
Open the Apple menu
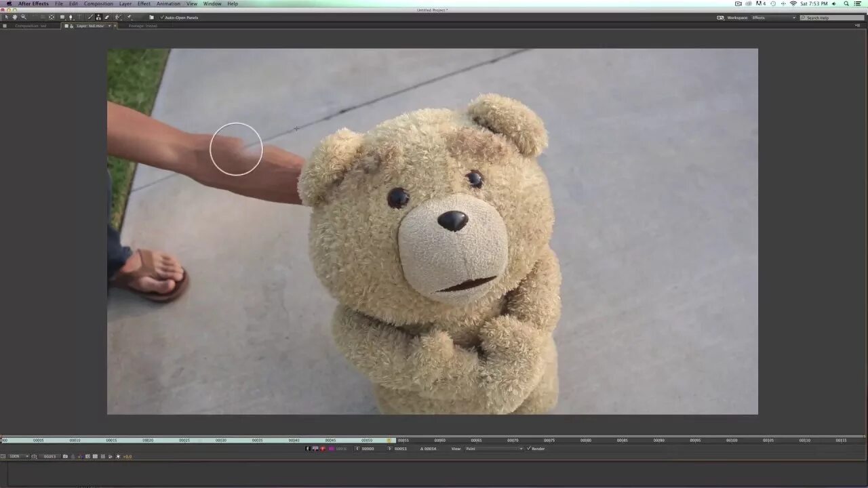pos(9,3)
